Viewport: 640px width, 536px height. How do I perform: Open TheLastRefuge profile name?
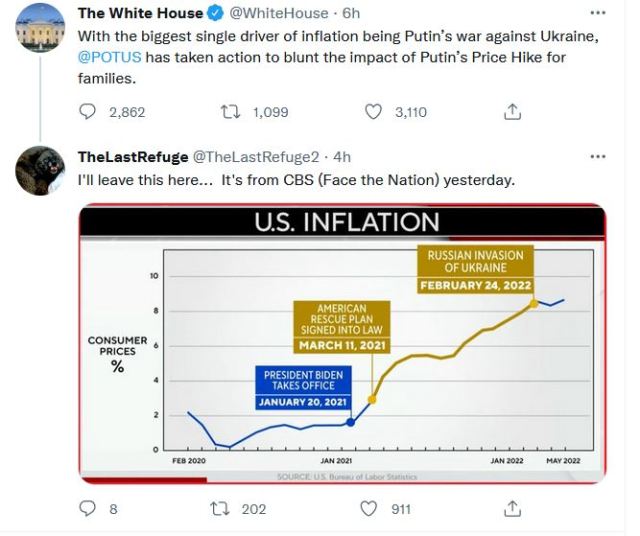tap(132, 157)
